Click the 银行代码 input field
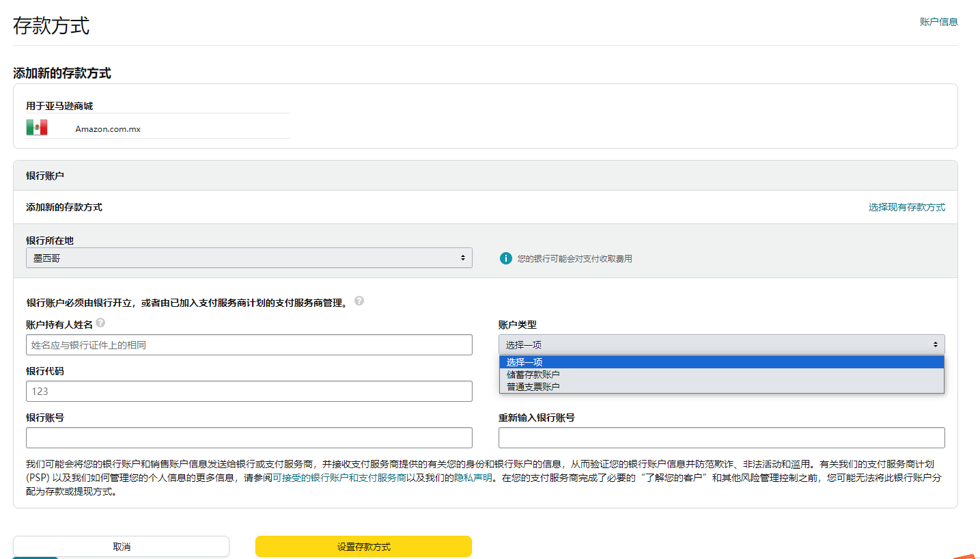The width and height of the screenshot is (980, 559). [x=249, y=392]
